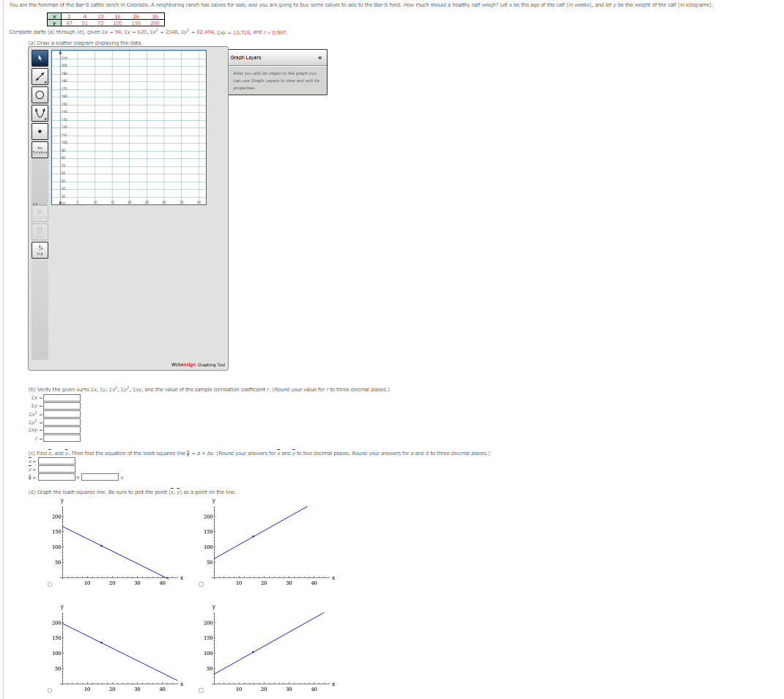Select the parabola drawing tool
Screen dimensions: 784x699
tap(40, 113)
